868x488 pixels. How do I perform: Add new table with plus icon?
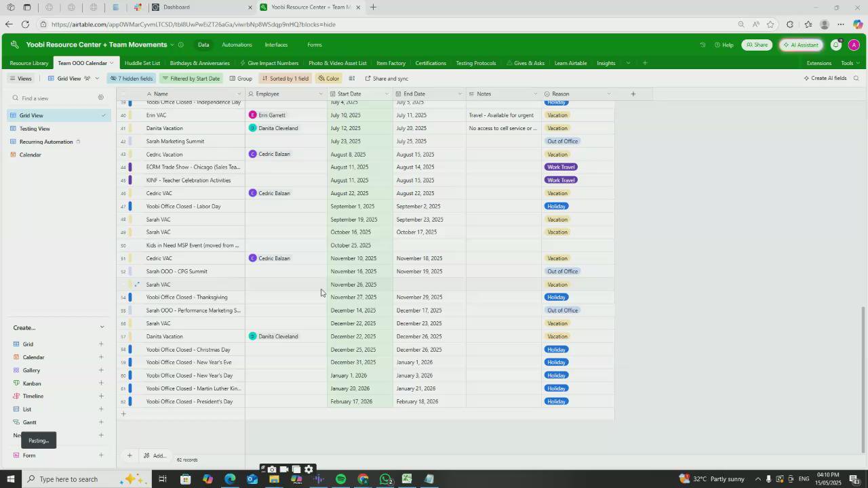point(644,63)
